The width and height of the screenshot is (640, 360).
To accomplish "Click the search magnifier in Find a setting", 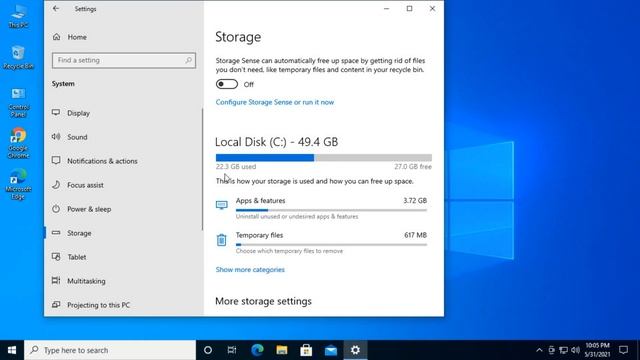I will coord(188,60).
